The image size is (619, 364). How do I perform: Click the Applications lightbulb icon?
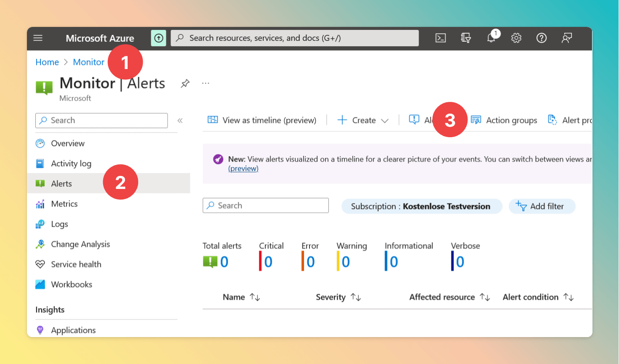40,330
